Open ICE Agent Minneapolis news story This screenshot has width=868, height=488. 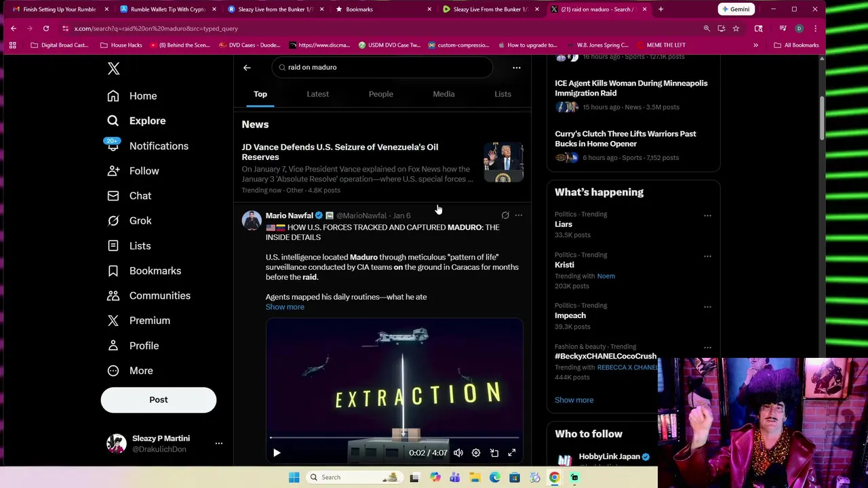point(631,88)
